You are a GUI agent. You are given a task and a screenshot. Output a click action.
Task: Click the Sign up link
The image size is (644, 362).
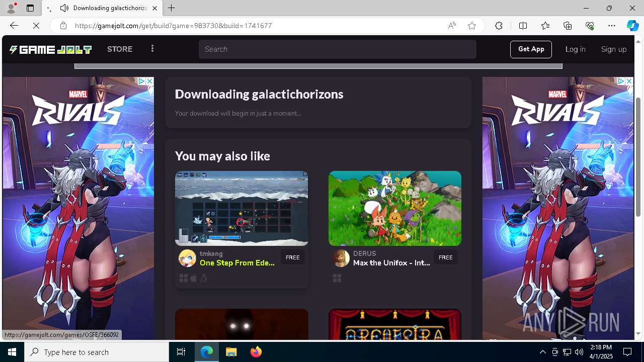tap(614, 49)
